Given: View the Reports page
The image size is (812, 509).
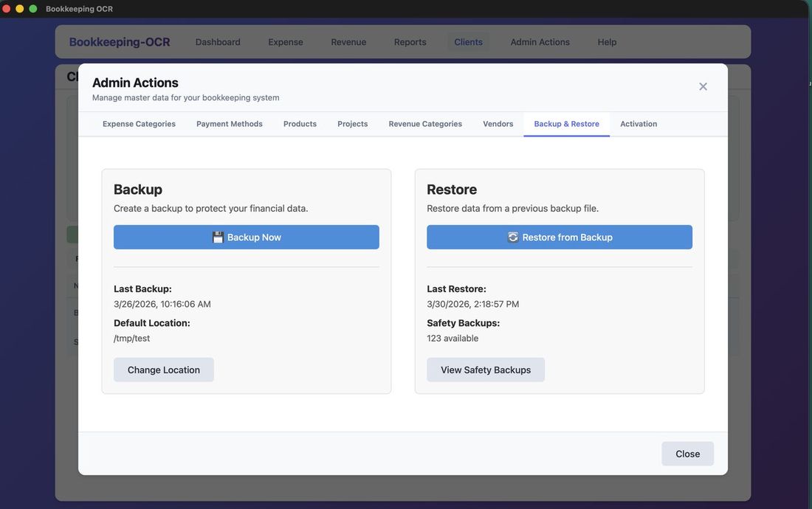Looking at the screenshot, I should coord(410,42).
